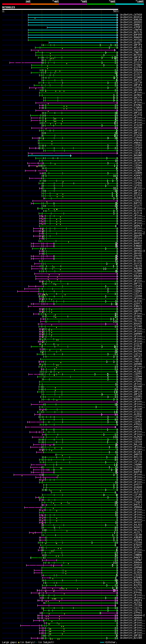Click the 'Large gaps' legend text
The width and height of the screenshot is (146, 644).
(10, 642)
